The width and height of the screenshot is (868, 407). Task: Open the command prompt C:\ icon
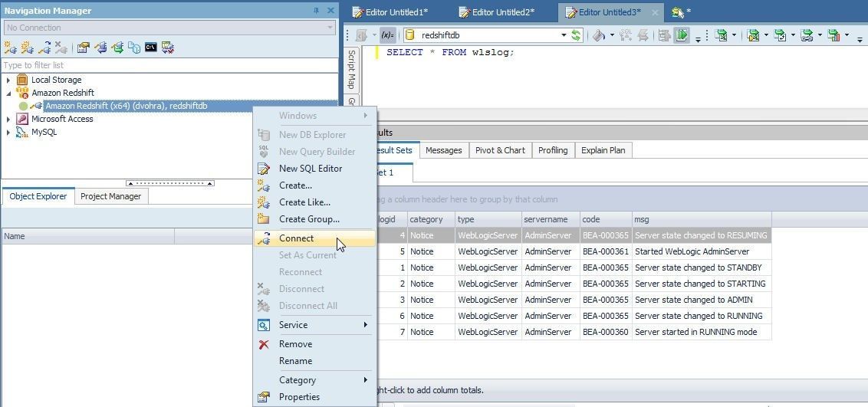(150, 48)
